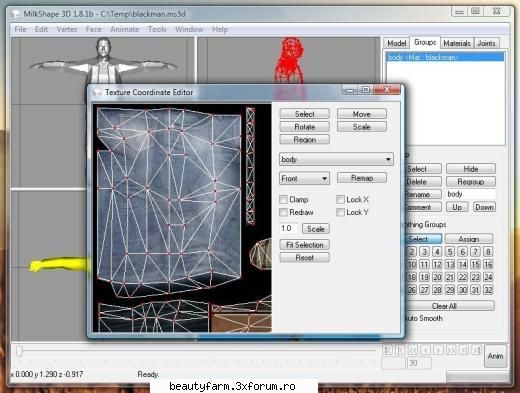The image size is (520, 393).
Task: Select smoothing group 29
Action: pos(450,290)
